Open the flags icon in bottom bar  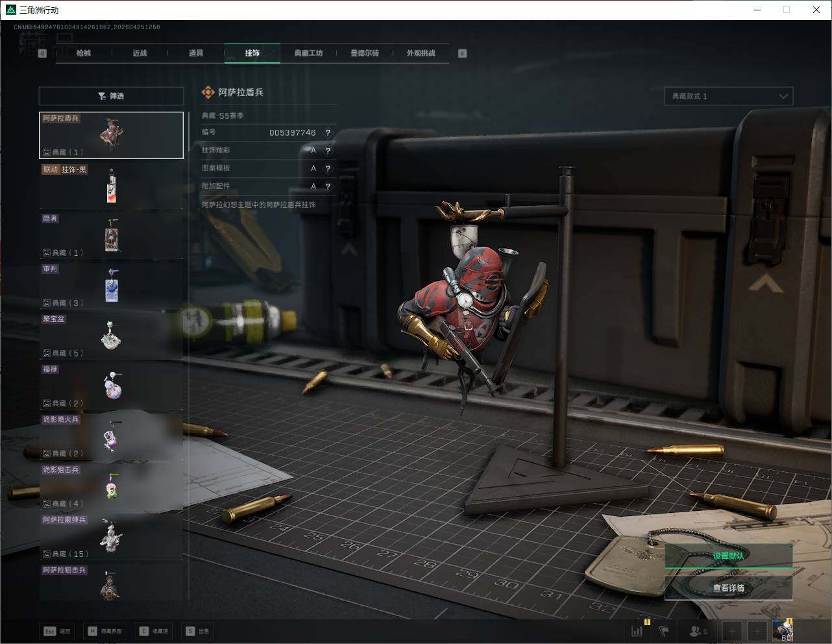pyautogui.click(x=664, y=630)
